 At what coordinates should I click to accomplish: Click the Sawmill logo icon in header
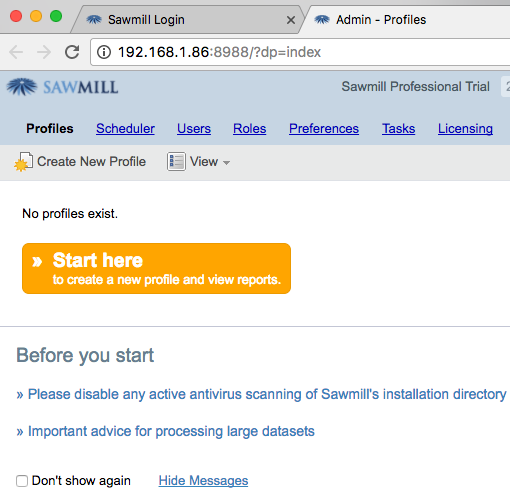click(x=22, y=87)
